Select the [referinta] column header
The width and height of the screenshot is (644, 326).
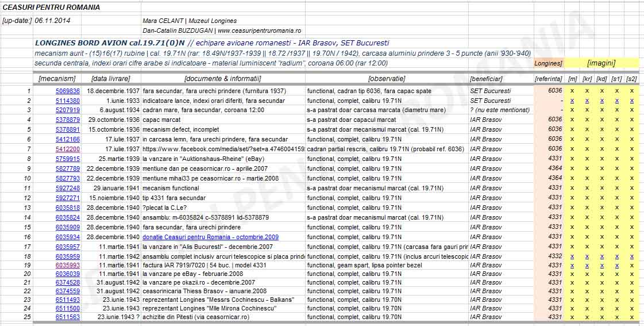tap(549, 79)
